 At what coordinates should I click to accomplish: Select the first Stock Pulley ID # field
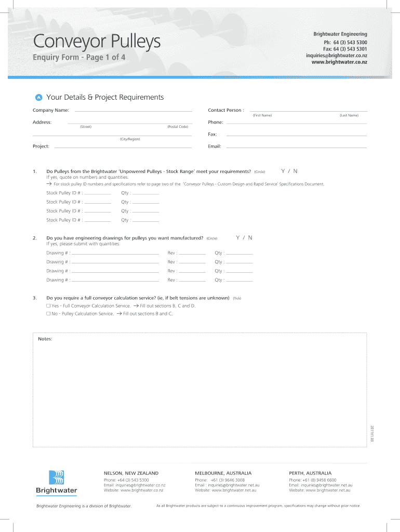tap(98, 192)
